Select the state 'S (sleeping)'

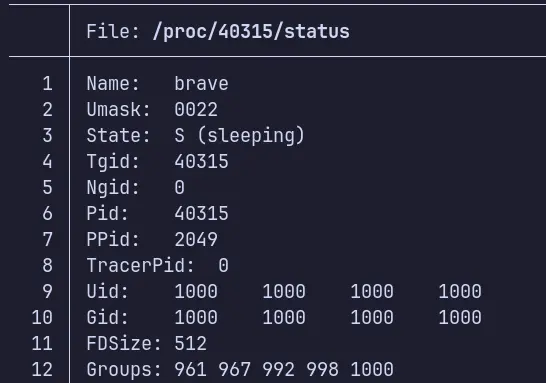[x=240, y=136]
